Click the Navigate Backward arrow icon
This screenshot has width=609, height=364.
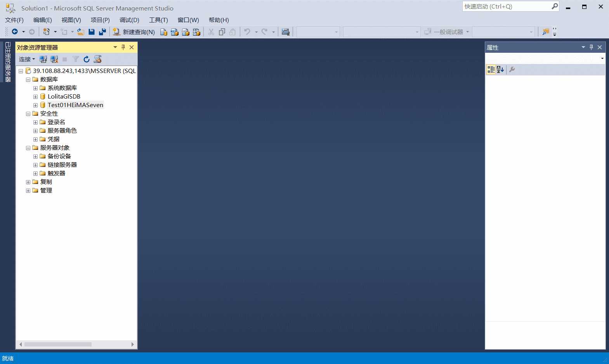point(15,32)
